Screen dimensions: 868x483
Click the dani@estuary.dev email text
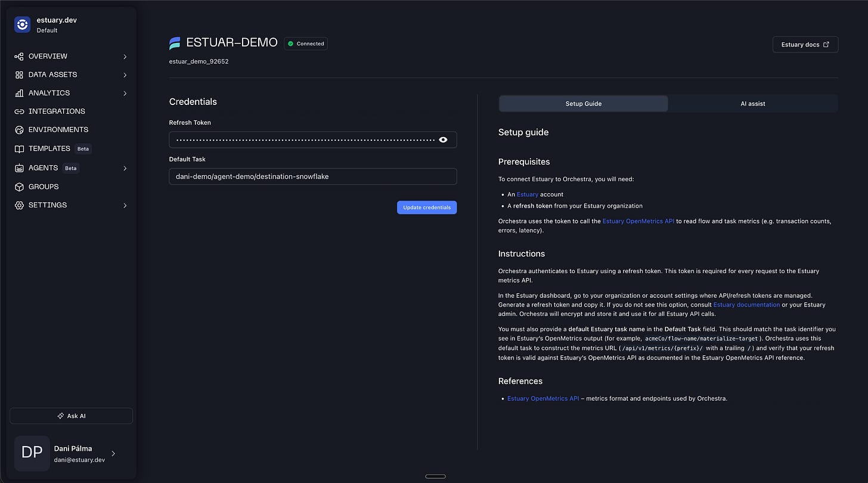78,459
